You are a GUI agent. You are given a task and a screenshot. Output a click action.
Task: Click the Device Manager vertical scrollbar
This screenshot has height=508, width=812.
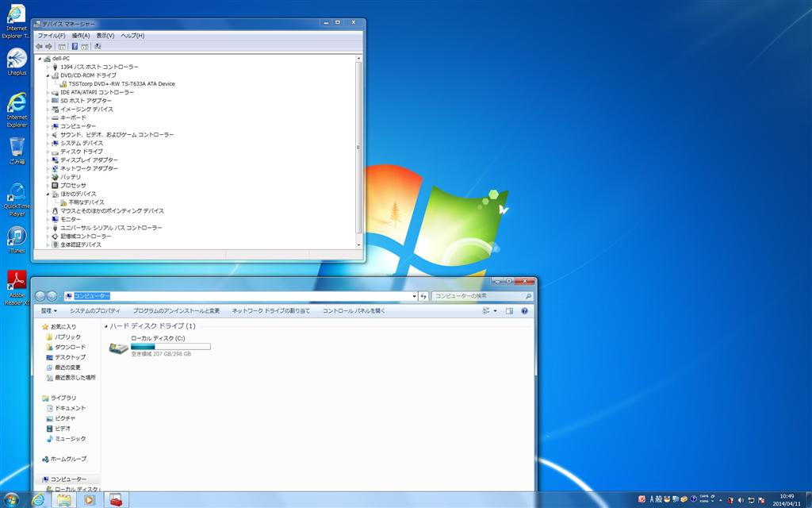point(358,147)
